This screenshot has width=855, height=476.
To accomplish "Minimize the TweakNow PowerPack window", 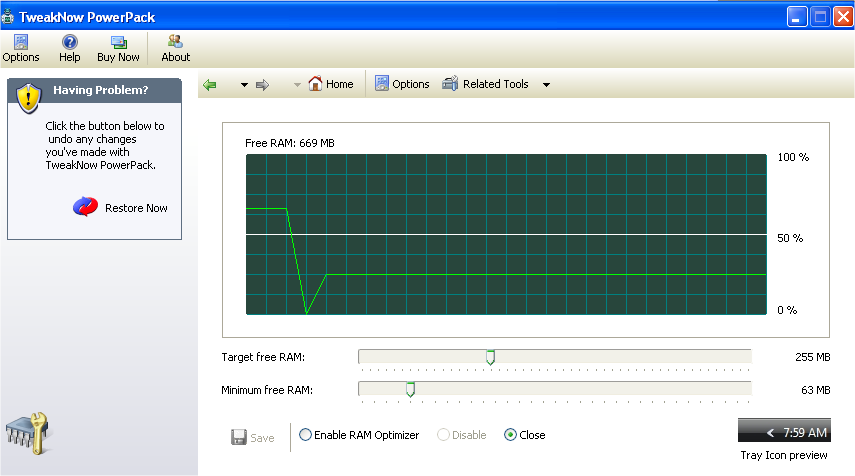I will [x=797, y=17].
